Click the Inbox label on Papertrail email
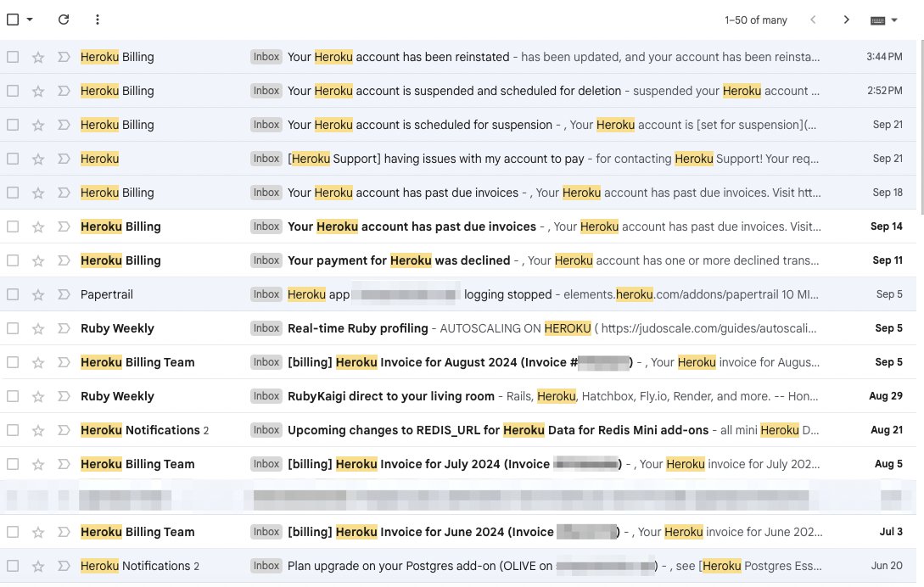The height and width of the screenshot is (587, 924). 266,294
